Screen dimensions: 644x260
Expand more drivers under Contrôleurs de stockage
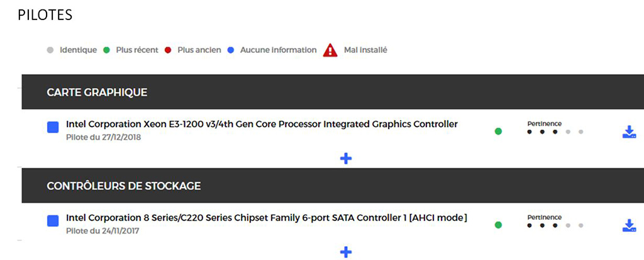pos(347,252)
